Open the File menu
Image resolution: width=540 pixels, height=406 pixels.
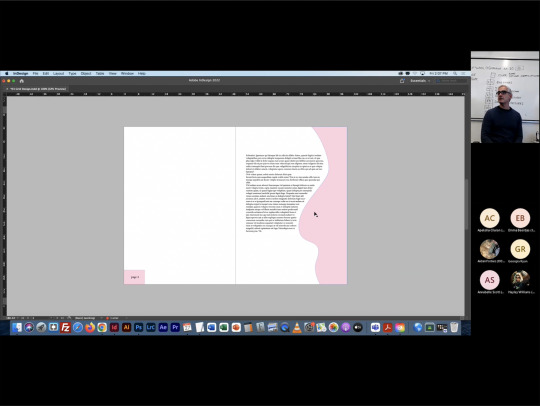pyautogui.click(x=35, y=73)
